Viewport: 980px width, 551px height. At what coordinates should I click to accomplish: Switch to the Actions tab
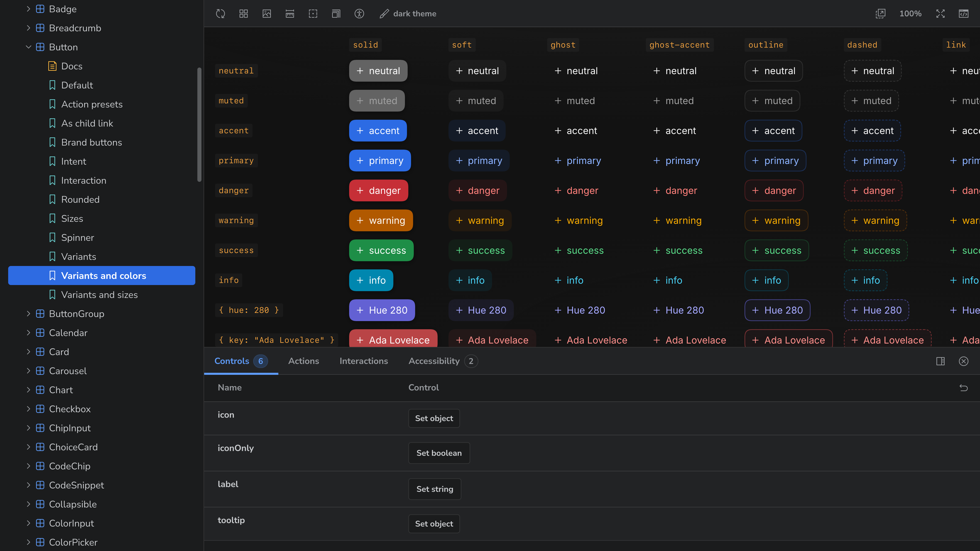click(304, 361)
